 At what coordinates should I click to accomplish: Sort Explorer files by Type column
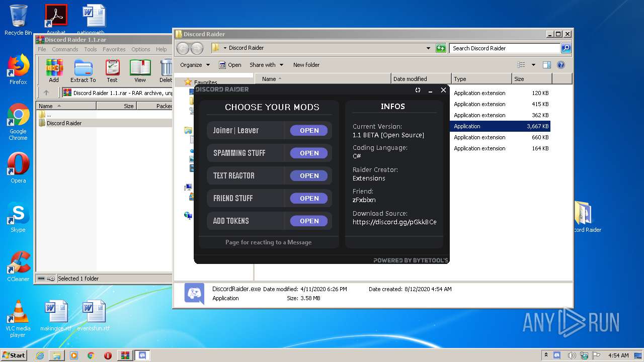[481, 79]
